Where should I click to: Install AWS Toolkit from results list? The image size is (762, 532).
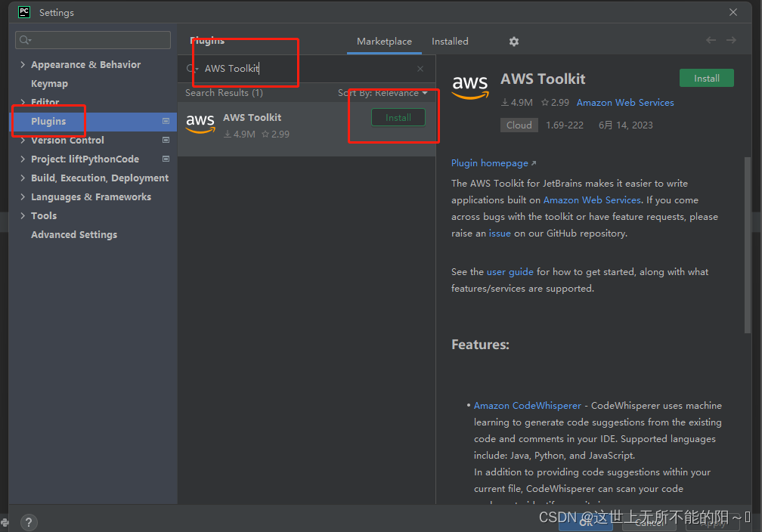pos(398,118)
